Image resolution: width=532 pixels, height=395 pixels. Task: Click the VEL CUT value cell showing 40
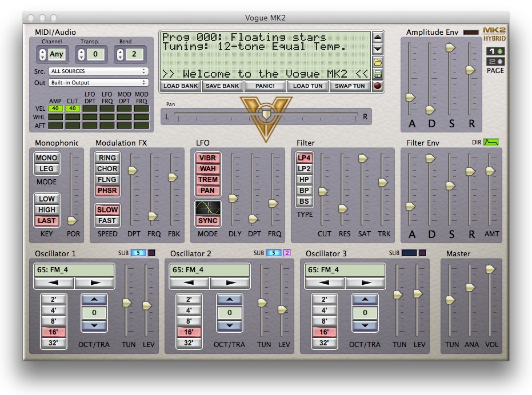[x=73, y=108]
